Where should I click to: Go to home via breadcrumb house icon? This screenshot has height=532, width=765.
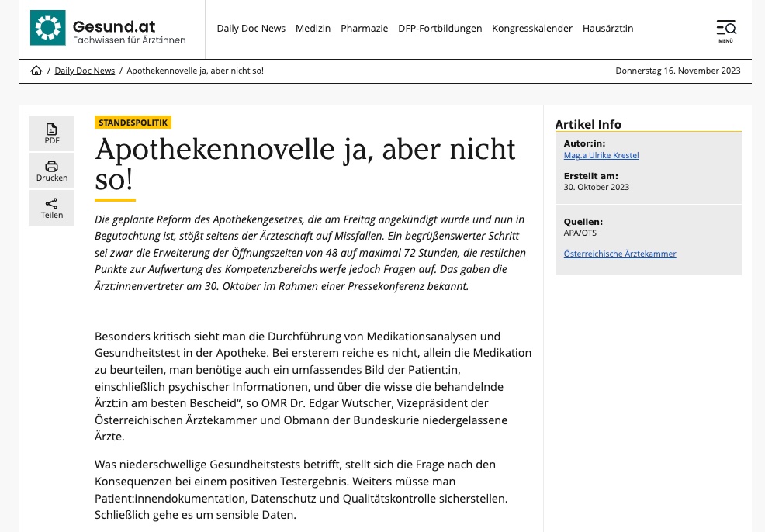[36, 71]
